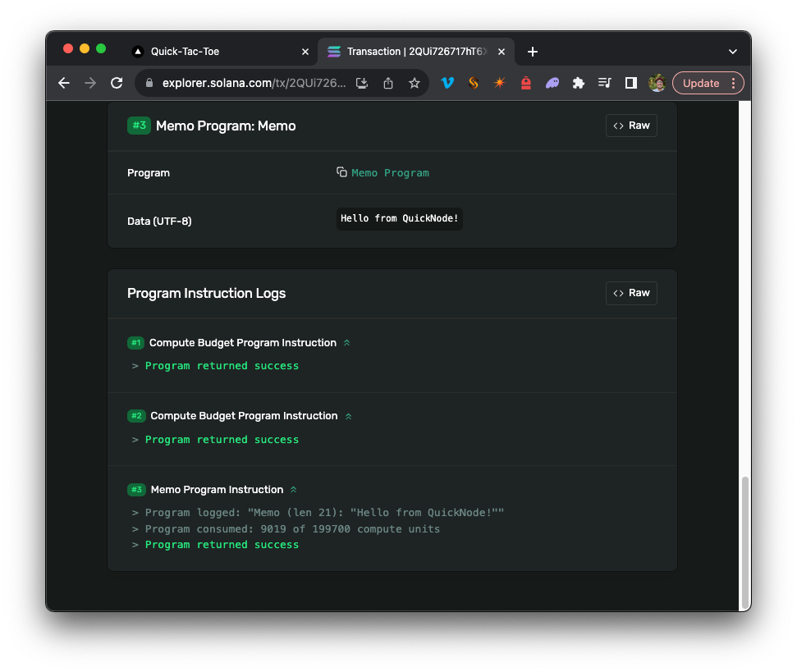This screenshot has height=672, width=797.
Task: Expand the tab search chevron
Action: coord(732,52)
